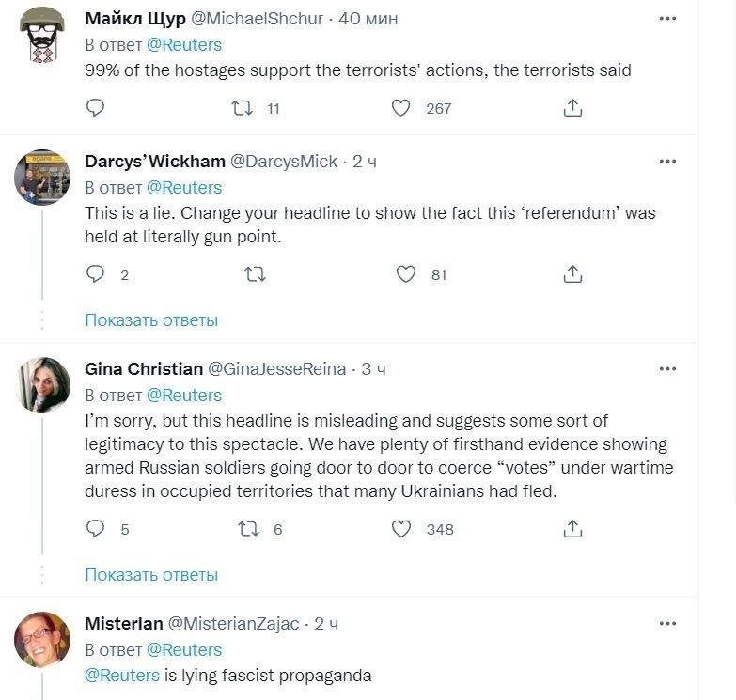Open more options on Darcys'Wickham's tweet
736x700 pixels.
click(667, 162)
